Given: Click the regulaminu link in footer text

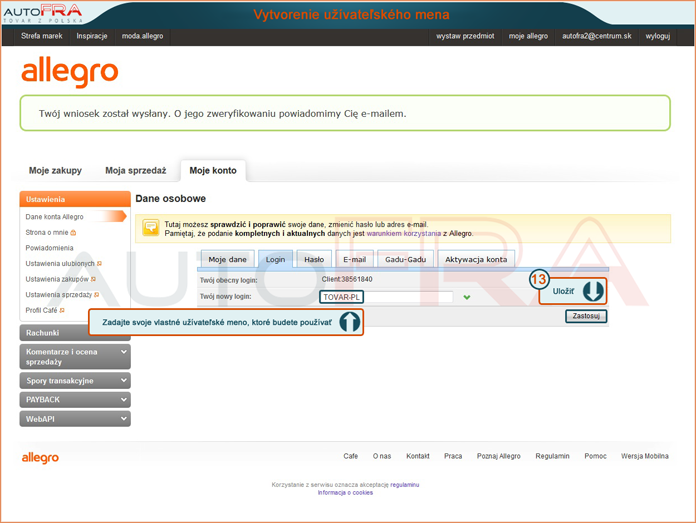Looking at the screenshot, I should pos(405,485).
